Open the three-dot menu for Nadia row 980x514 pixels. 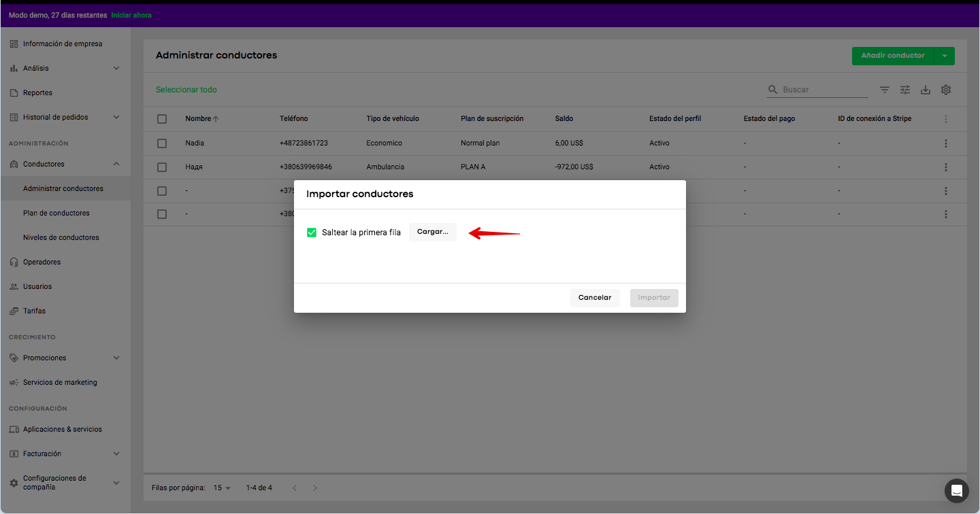click(x=946, y=143)
